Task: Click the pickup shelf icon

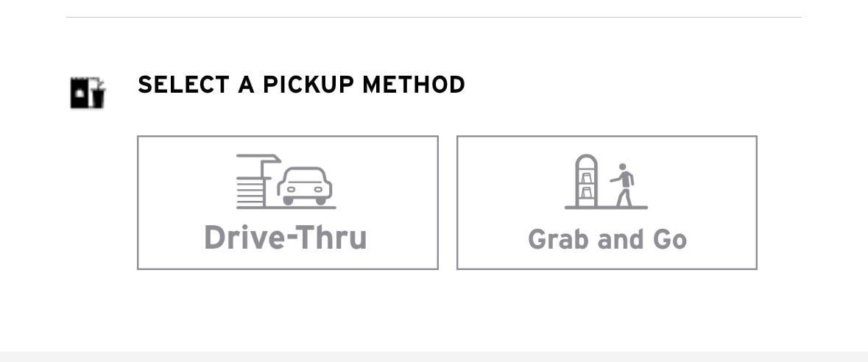Action: click(x=587, y=181)
